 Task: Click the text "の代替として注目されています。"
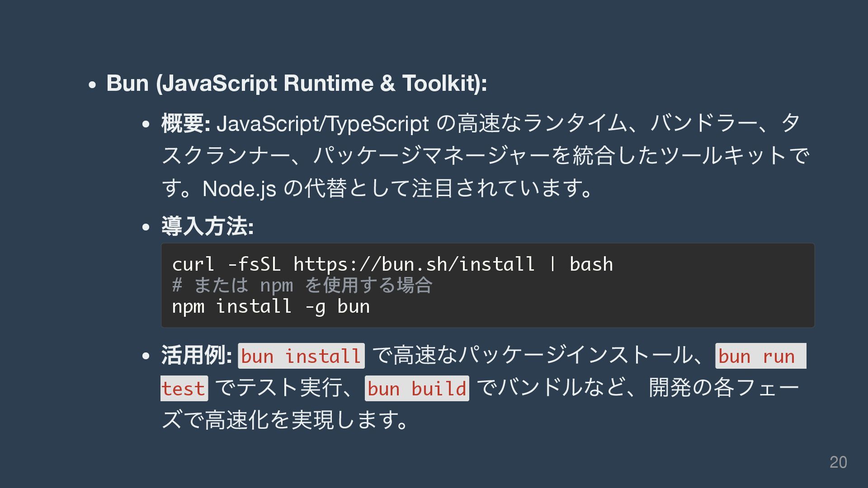(x=439, y=189)
